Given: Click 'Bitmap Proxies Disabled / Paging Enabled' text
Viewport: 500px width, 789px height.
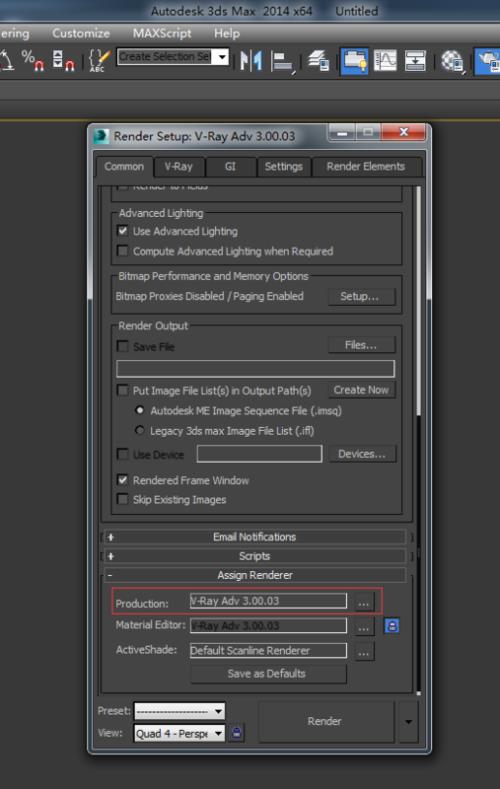Looking at the screenshot, I should tap(210, 296).
